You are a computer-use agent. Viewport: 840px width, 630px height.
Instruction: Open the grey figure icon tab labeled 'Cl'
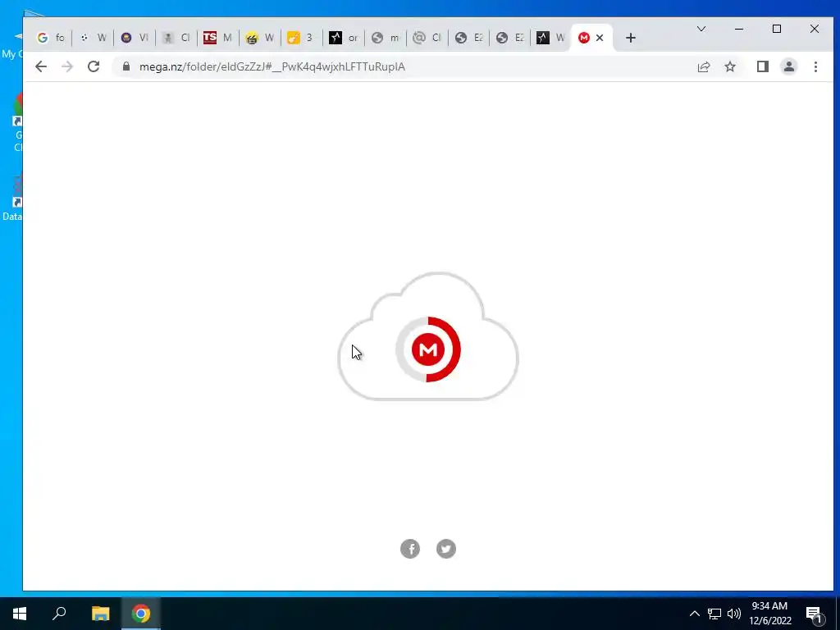pyautogui.click(x=176, y=38)
